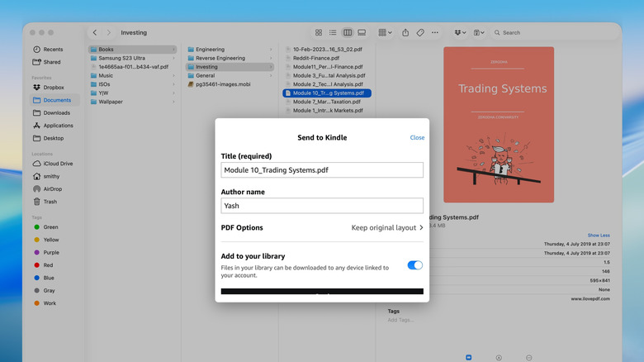Click the tag icon in toolbar

420,33
